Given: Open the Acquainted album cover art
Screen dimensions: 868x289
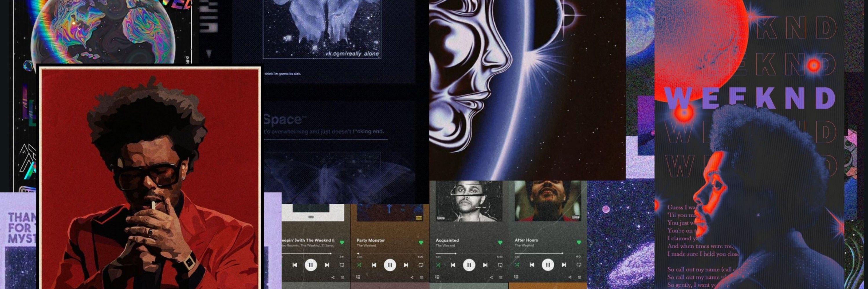Looking at the screenshot, I should click(469, 201).
